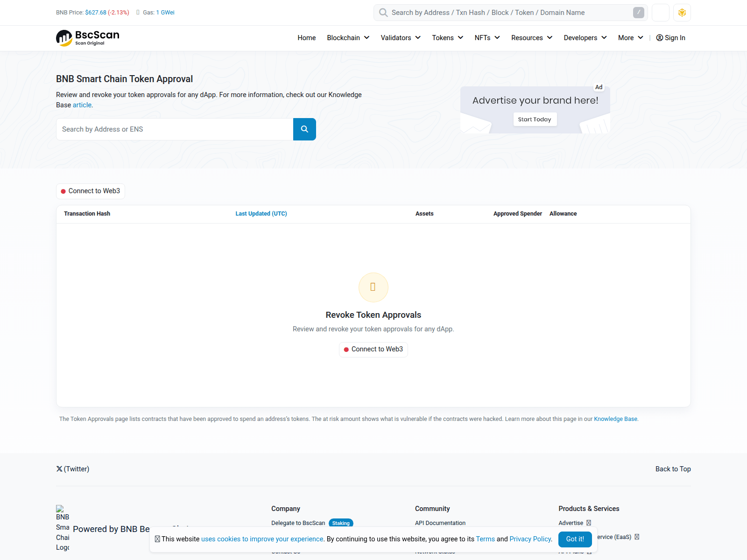
Task: Open the Advertise footer link
Action: point(571,523)
